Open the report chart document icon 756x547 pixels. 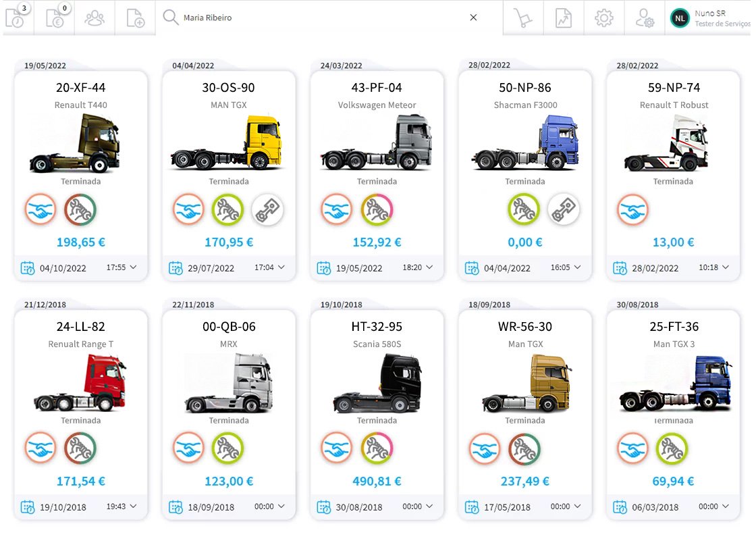click(564, 18)
